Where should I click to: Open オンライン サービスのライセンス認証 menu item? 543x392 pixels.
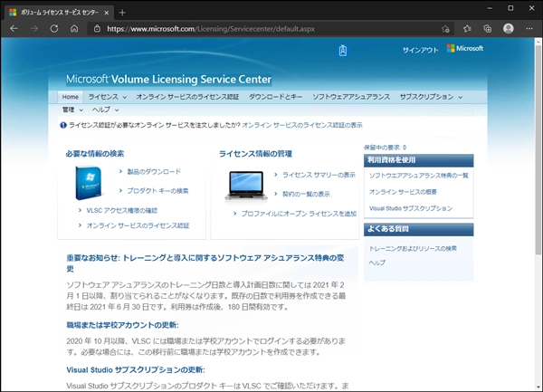click(x=187, y=97)
